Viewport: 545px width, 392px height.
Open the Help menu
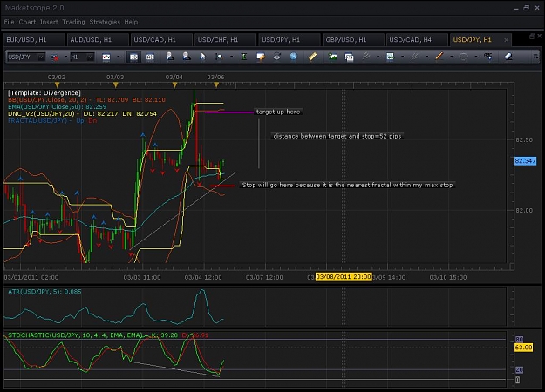pos(131,22)
